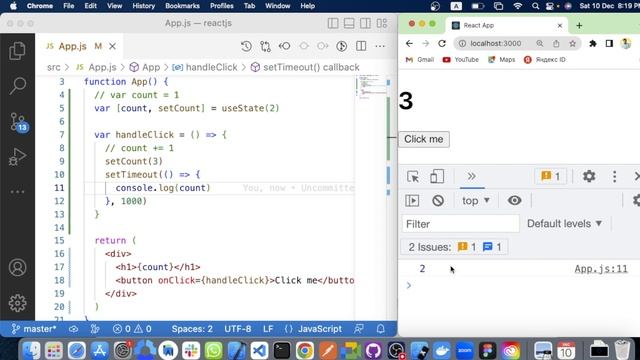Open the handleClick breadcrumb
Viewport: 640px width, 360px height.
205,67
